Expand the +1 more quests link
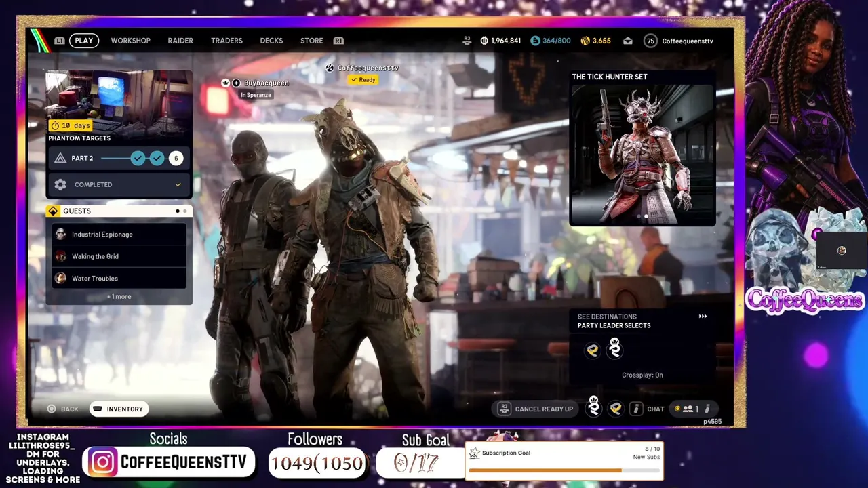Viewport: 868px width, 488px height. click(119, 296)
